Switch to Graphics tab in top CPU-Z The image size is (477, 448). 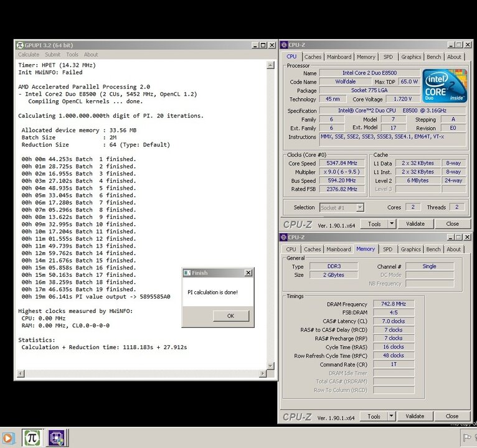pyautogui.click(x=411, y=57)
